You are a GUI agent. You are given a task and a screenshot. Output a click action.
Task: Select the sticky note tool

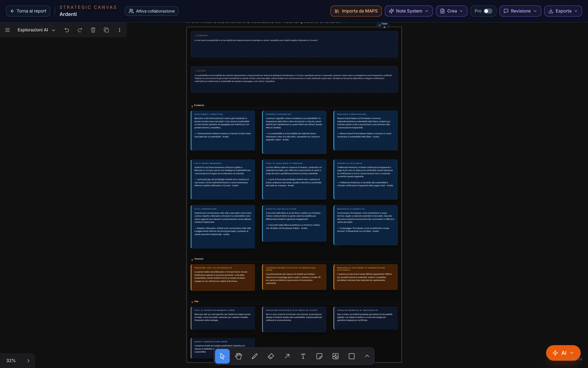click(x=319, y=356)
